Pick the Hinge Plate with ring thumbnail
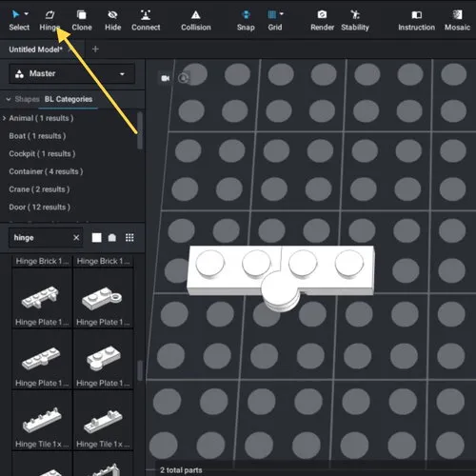Screen dimensions: 476x476 coord(103,298)
